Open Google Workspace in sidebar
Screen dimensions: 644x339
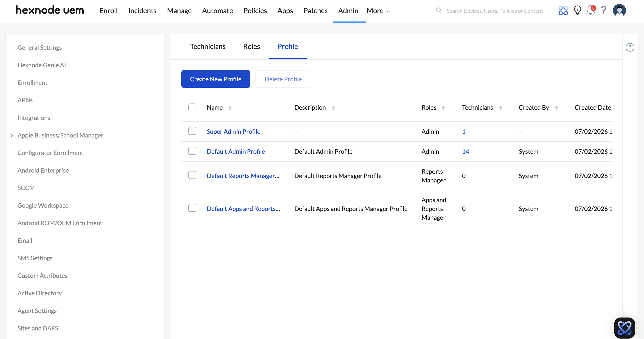coord(43,205)
